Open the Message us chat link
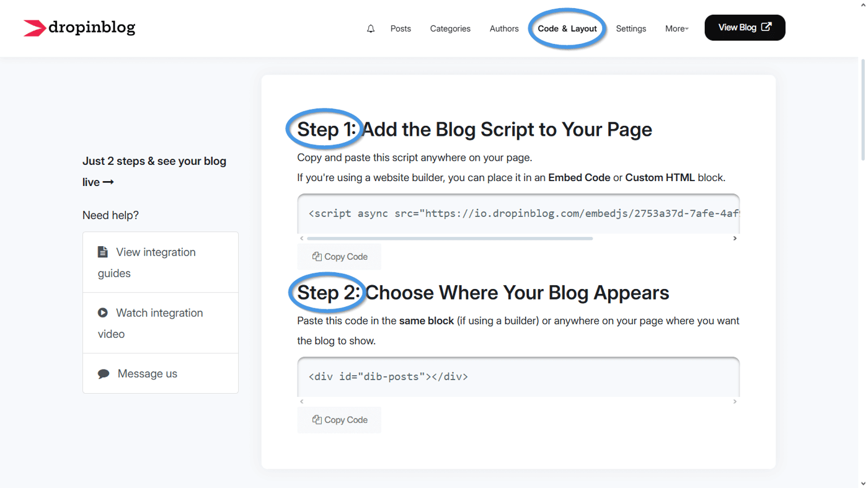868x488 pixels. tap(147, 374)
